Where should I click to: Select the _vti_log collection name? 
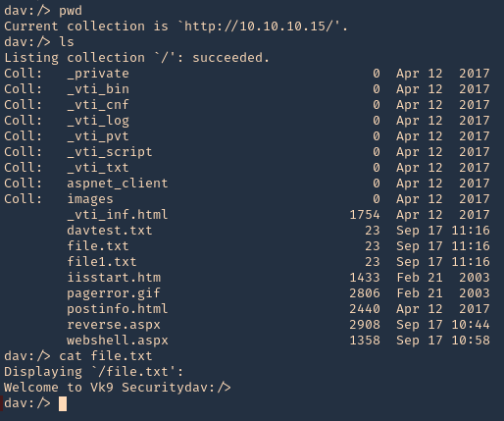coord(98,121)
